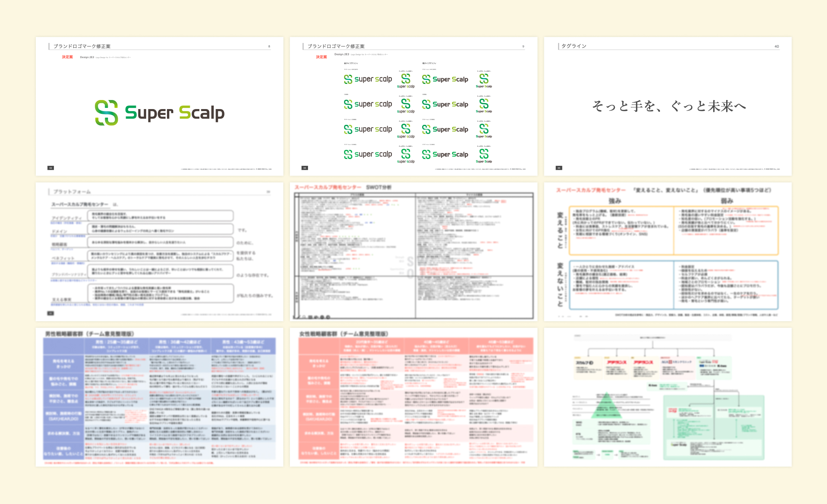Click the 決定案 label on the page 8 slide
Image resolution: width=827 pixels, height=504 pixels.
click(x=67, y=57)
